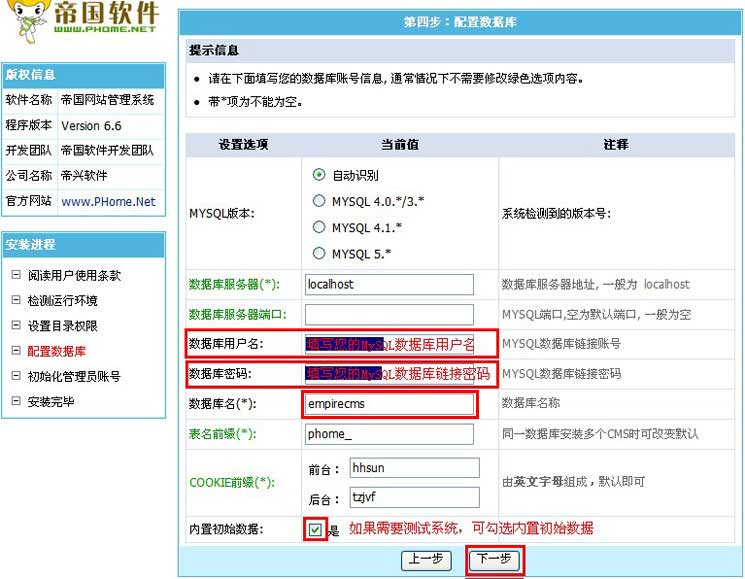Click the COOKIE前缀 前台 field
Image resolution: width=745 pixels, height=579 pixels.
click(x=413, y=468)
